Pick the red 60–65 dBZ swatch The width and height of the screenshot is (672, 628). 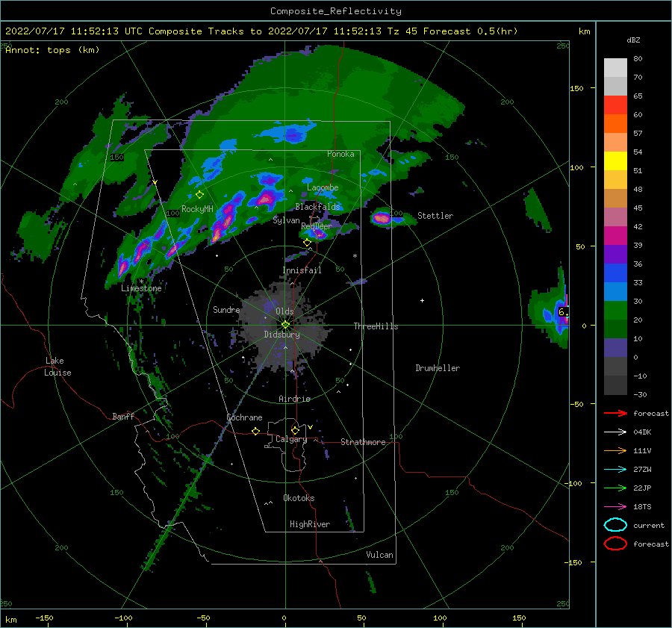[x=615, y=105]
